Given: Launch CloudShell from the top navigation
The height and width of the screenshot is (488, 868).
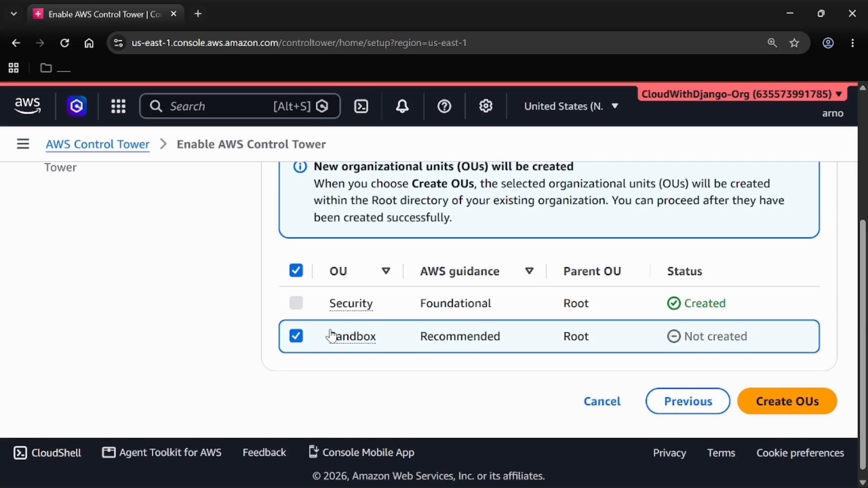Looking at the screenshot, I should pyautogui.click(x=361, y=106).
